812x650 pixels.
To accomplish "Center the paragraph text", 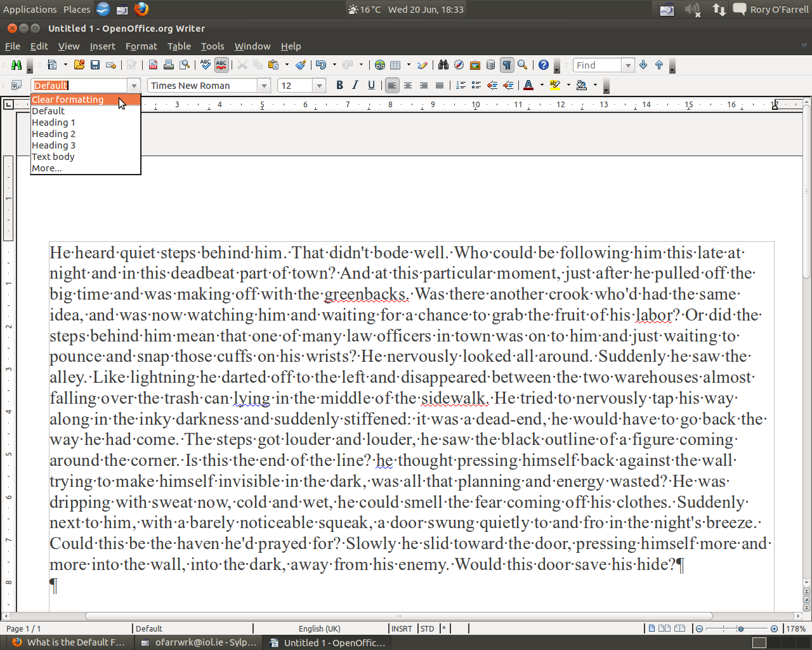I will pos(408,85).
